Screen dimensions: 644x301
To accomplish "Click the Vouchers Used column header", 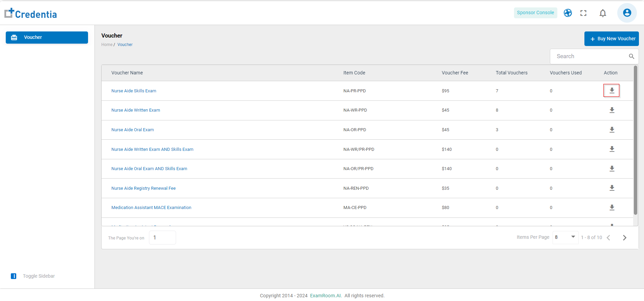I will (x=566, y=73).
